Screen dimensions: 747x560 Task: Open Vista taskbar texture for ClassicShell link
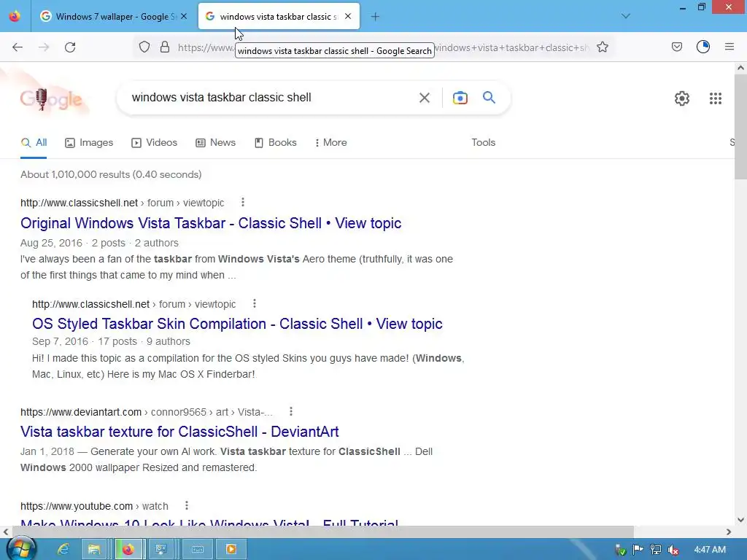(179, 432)
